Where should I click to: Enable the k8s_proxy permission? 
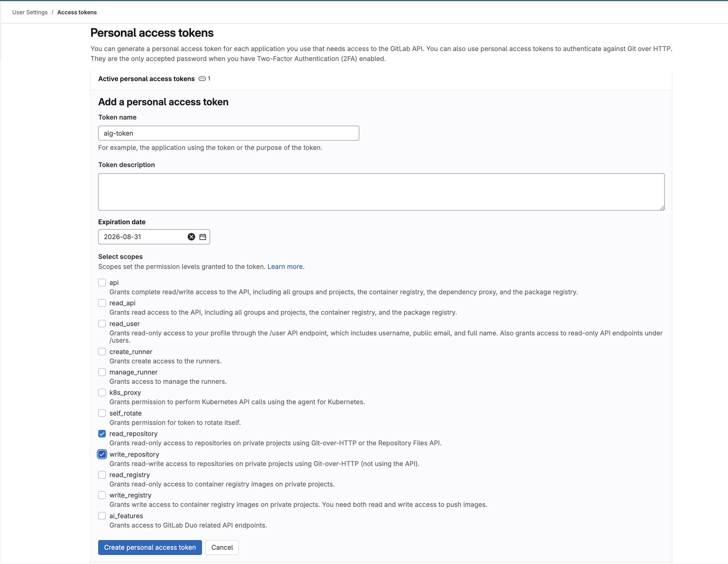point(102,393)
